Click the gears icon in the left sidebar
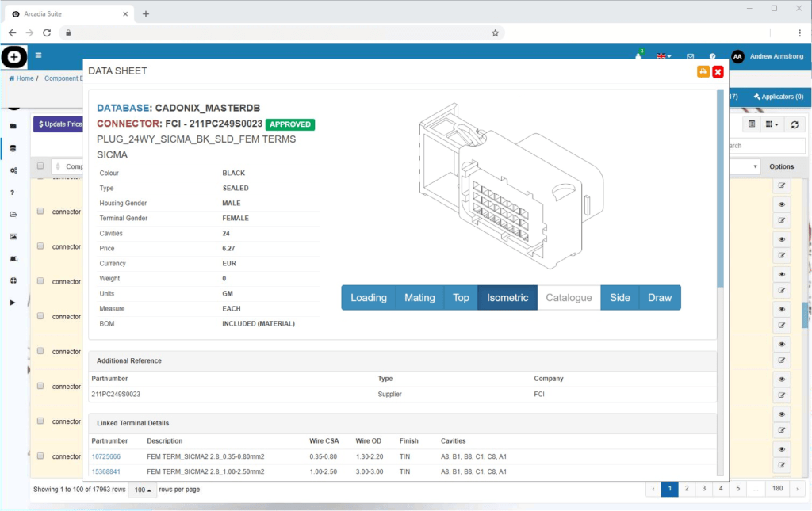 [x=13, y=170]
